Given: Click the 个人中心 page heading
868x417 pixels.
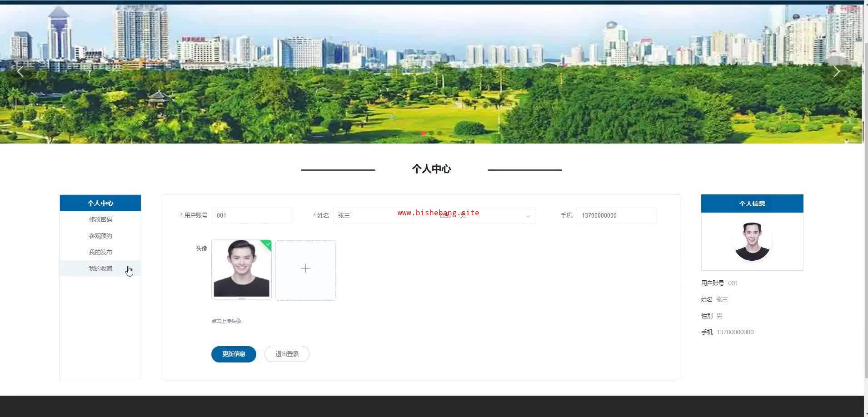Looking at the screenshot, I should [x=431, y=169].
